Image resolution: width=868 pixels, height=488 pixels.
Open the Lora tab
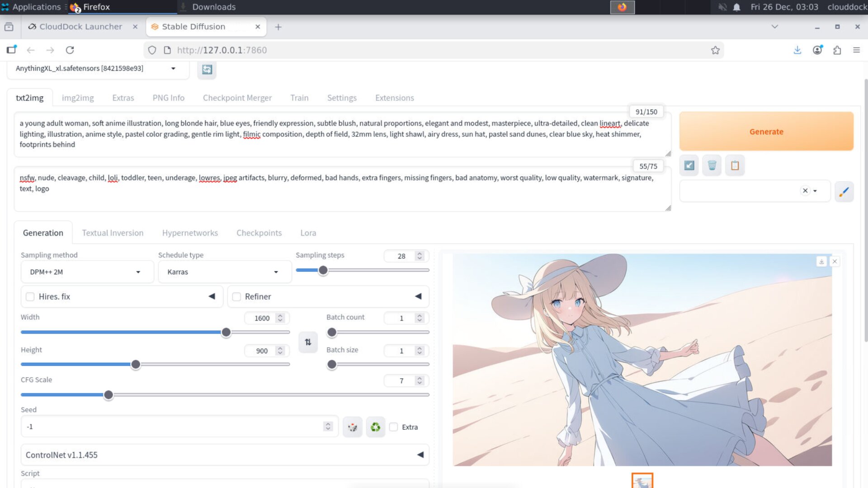(x=308, y=233)
